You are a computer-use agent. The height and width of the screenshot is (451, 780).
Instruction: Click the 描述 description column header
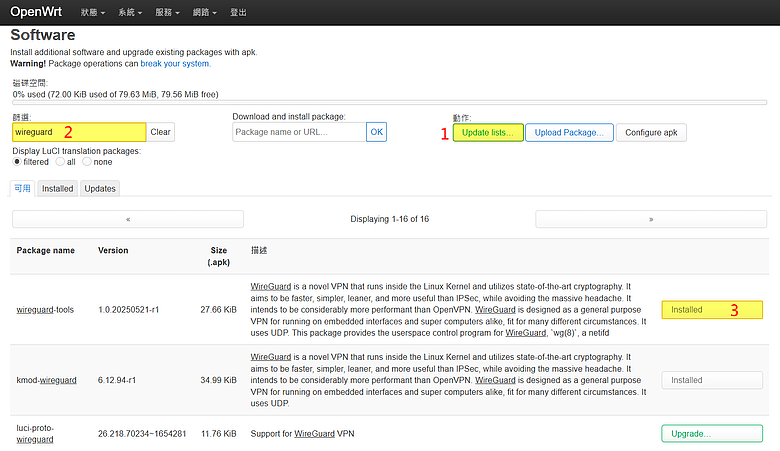pyautogui.click(x=259, y=250)
